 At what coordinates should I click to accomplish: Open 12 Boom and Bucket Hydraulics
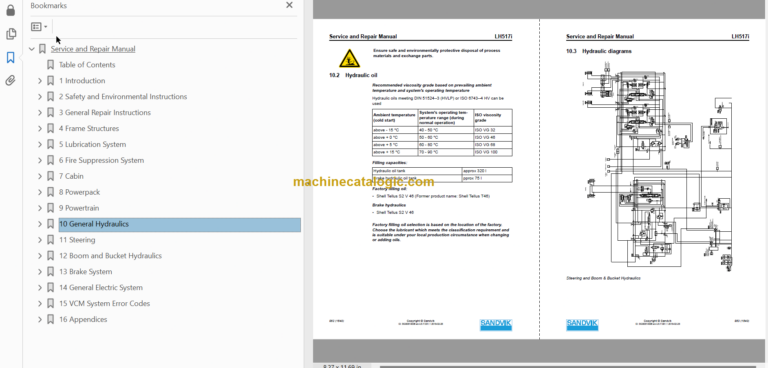tap(110, 256)
